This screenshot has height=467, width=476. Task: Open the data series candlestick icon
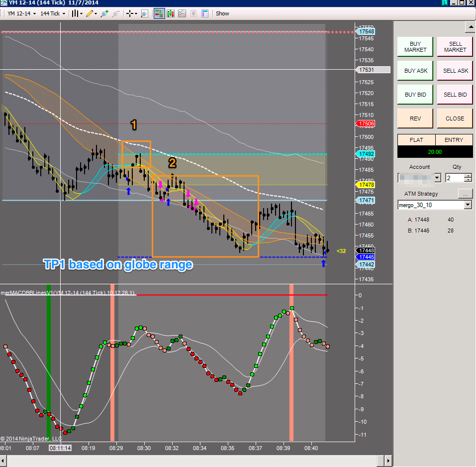[171, 13]
